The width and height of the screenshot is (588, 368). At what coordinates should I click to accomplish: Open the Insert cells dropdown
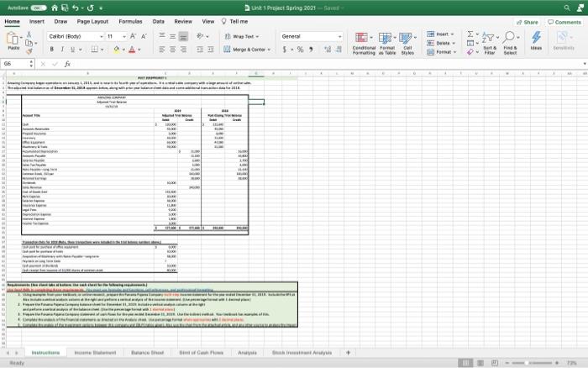point(441,34)
